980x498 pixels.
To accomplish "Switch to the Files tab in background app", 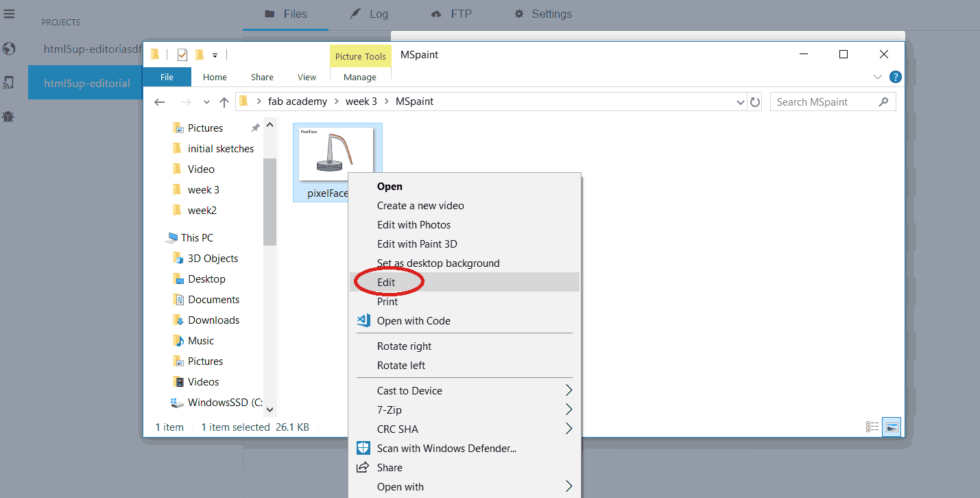I will point(286,14).
